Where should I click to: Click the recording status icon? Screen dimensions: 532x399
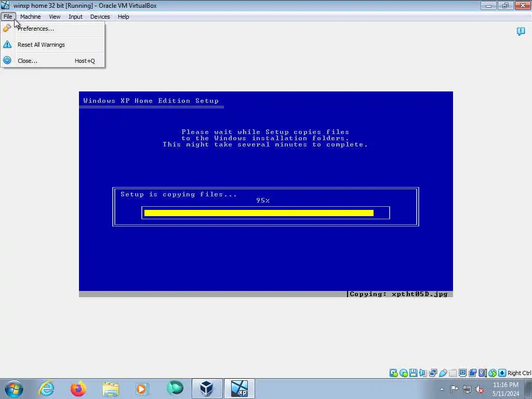[472, 373]
